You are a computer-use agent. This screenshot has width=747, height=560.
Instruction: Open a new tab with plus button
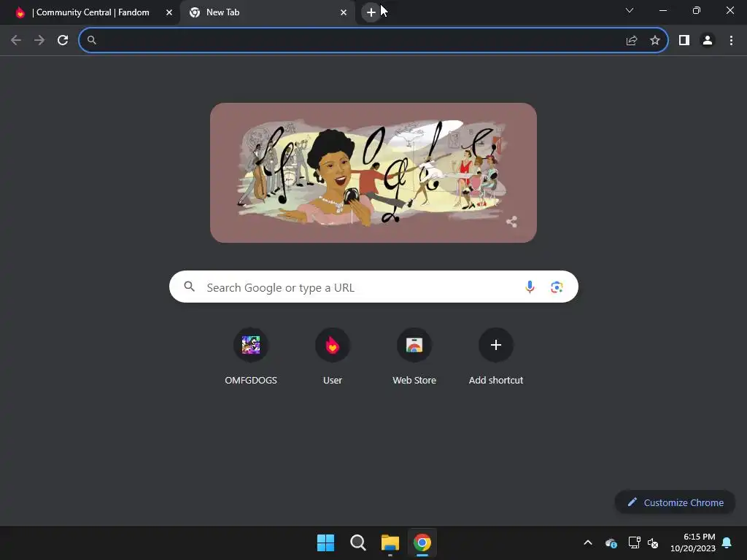371,12
